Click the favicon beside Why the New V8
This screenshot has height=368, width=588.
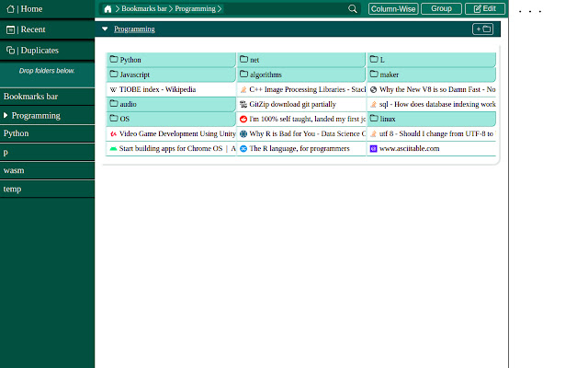(373, 89)
